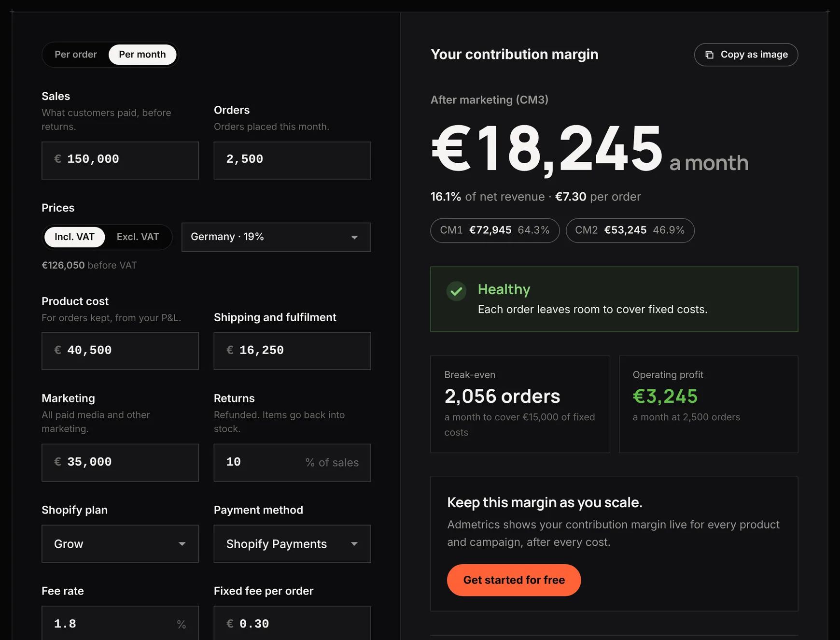Switch to Per order view
840x640 pixels.
(76, 55)
